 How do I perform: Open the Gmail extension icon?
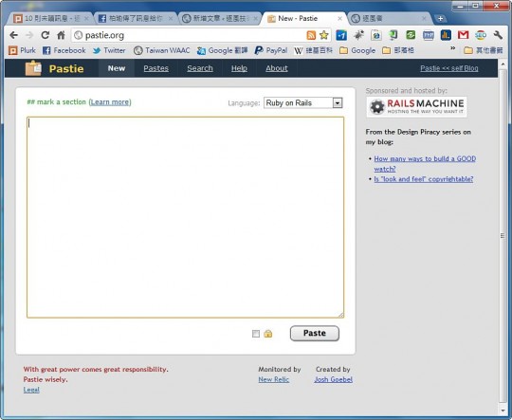[x=463, y=35]
